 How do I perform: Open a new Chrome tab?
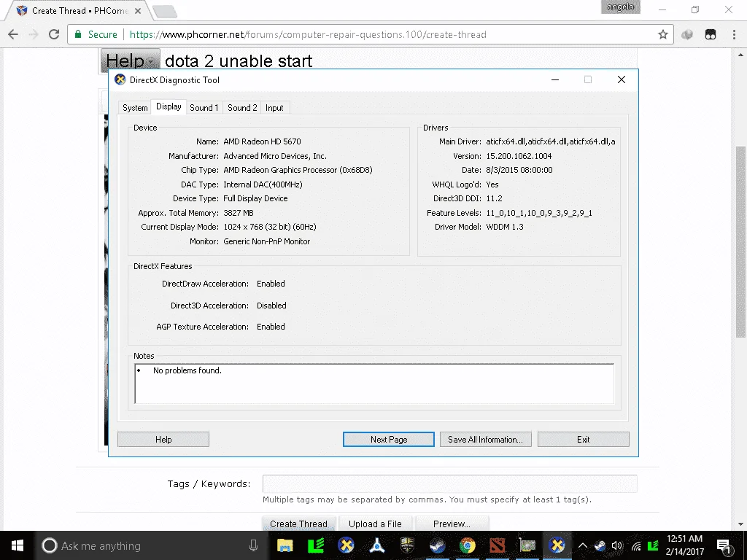(165, 12)
